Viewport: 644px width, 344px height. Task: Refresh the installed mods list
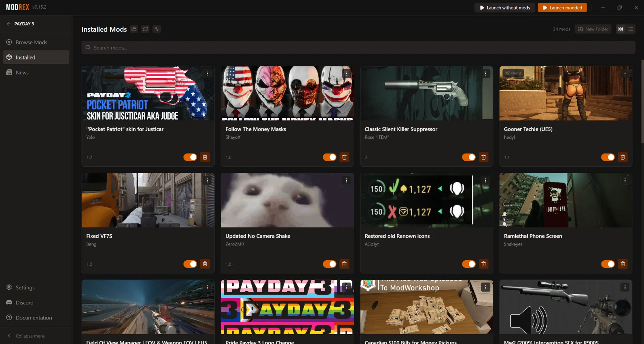click(145, 29)
